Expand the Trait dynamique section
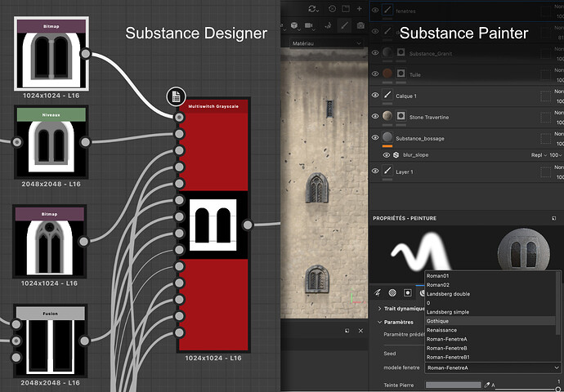 pyautogui.click(x=379, y=308)
